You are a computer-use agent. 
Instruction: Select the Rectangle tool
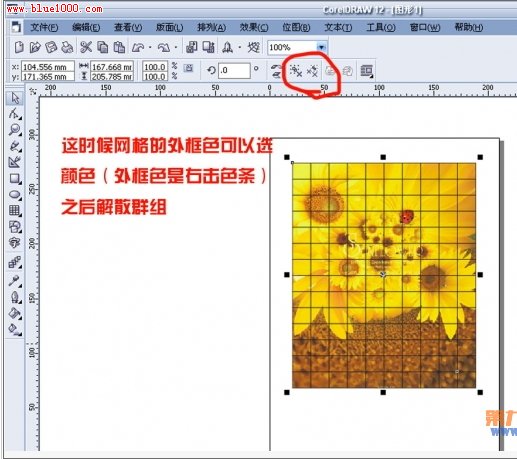(x=15, y=179)
